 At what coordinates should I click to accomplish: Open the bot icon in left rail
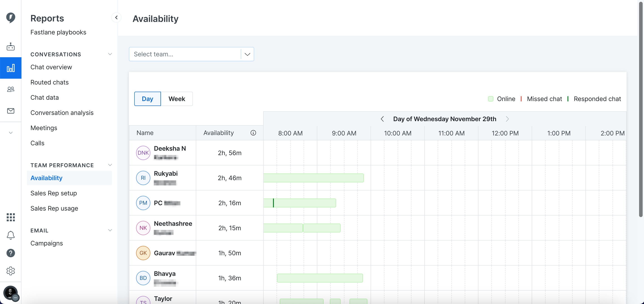[x=11, y=47]
